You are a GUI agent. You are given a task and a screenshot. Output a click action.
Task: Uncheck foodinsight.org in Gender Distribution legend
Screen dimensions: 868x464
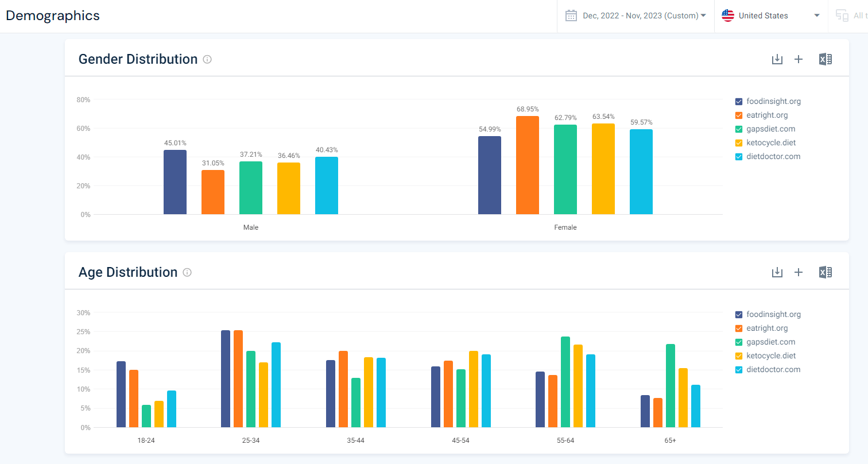coord(739,102)
